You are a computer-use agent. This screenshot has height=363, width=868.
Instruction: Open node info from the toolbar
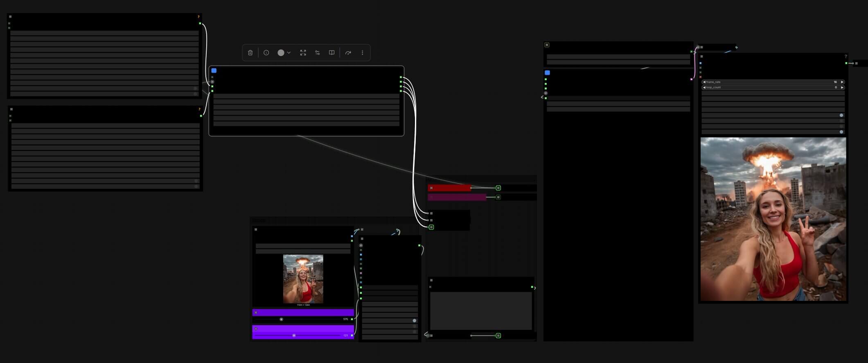[266, 53]
